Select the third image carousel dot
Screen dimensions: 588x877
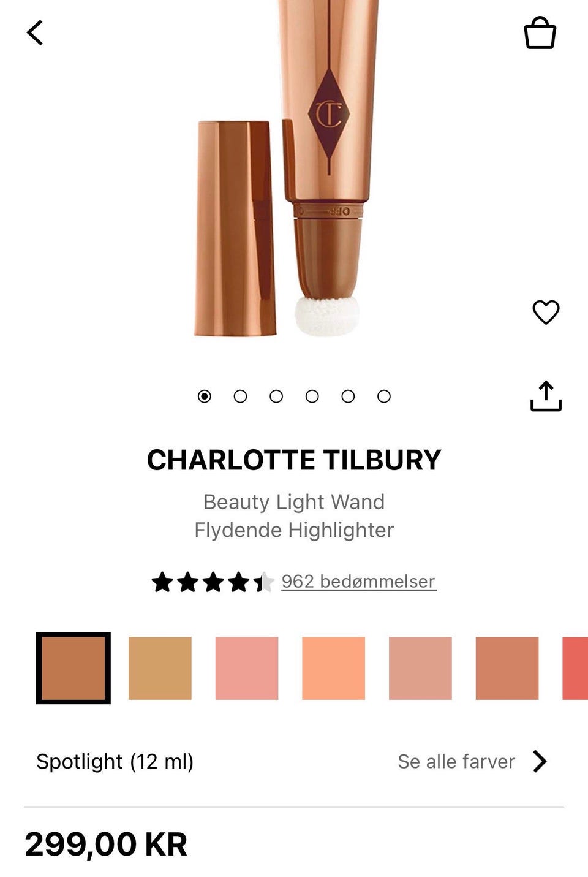(x=276, y=397)
